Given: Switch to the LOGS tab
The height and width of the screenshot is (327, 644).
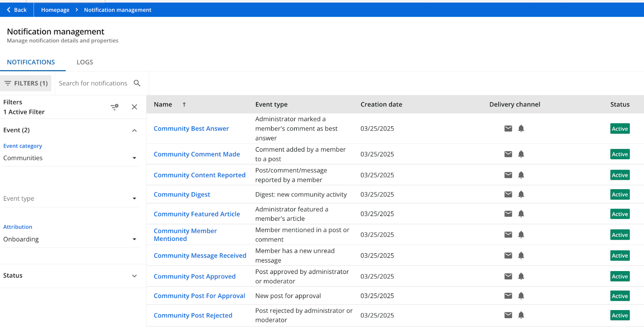Looking at the screenshot, I should point(85,62).
